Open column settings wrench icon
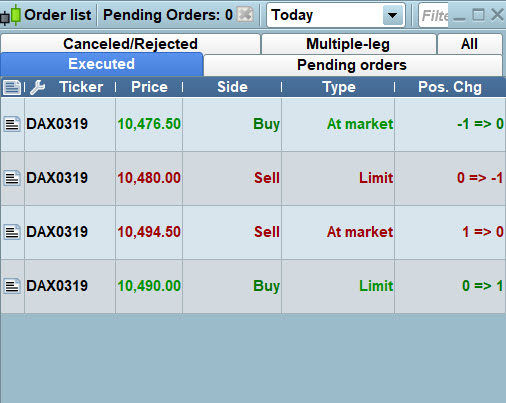 [x=38, y=87]
